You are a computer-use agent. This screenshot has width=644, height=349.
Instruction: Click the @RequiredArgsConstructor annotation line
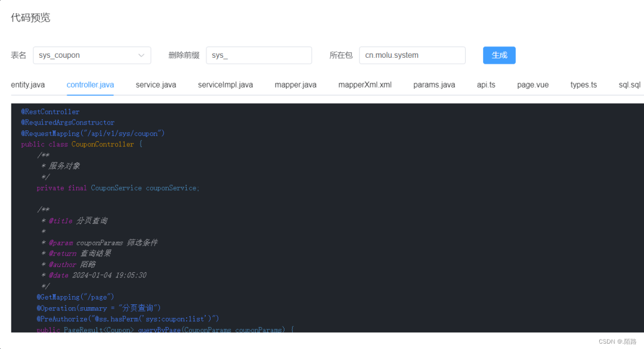tap(68, 122)
